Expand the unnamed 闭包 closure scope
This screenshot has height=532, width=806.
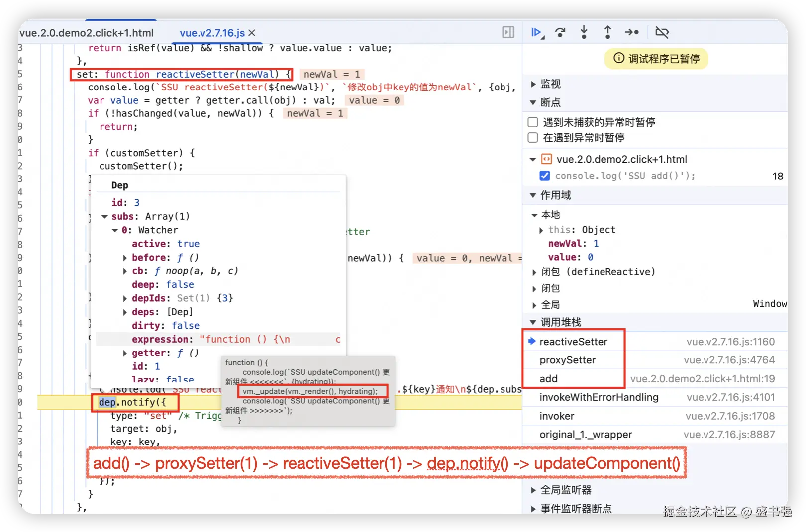(534, 289)
